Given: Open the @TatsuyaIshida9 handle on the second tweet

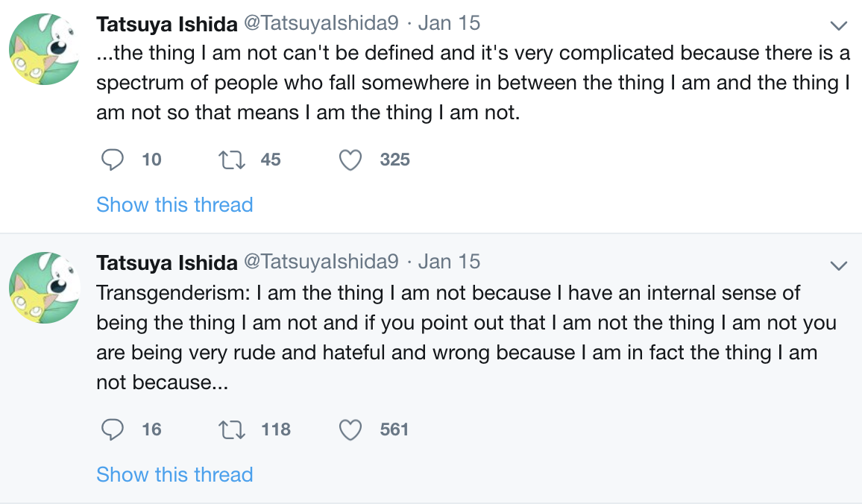Looking at the screenshot, I should pos(321,262).
